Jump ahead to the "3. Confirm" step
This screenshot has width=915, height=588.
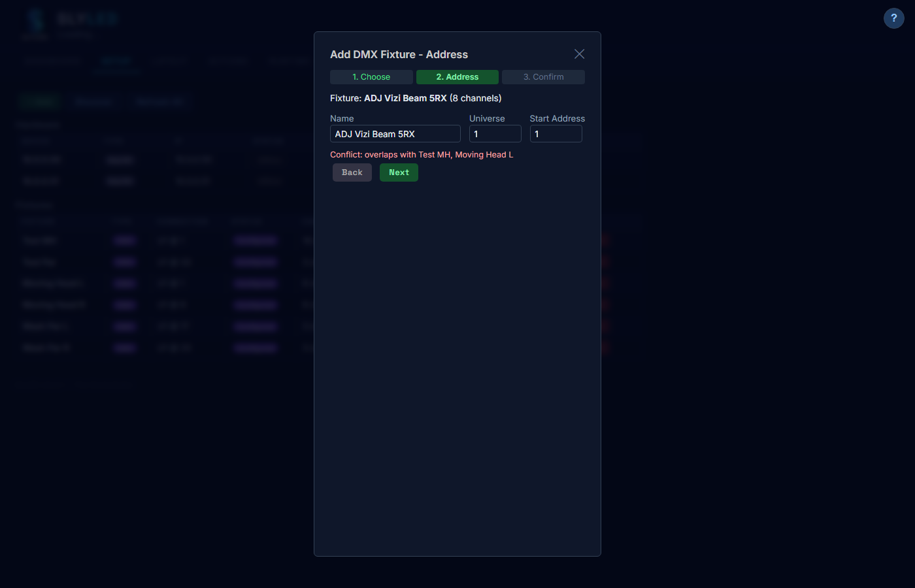(x=543, y=76)
